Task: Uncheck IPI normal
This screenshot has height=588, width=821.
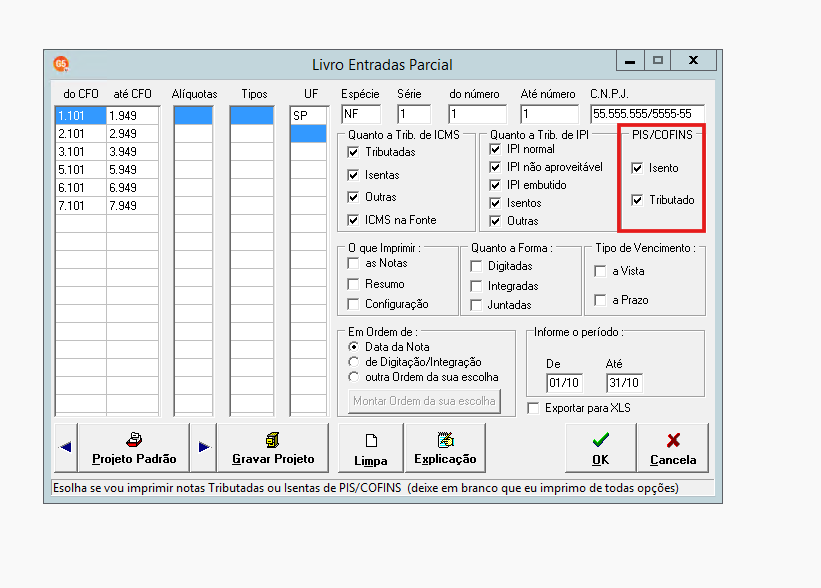Action: click(x=495, y=149)
